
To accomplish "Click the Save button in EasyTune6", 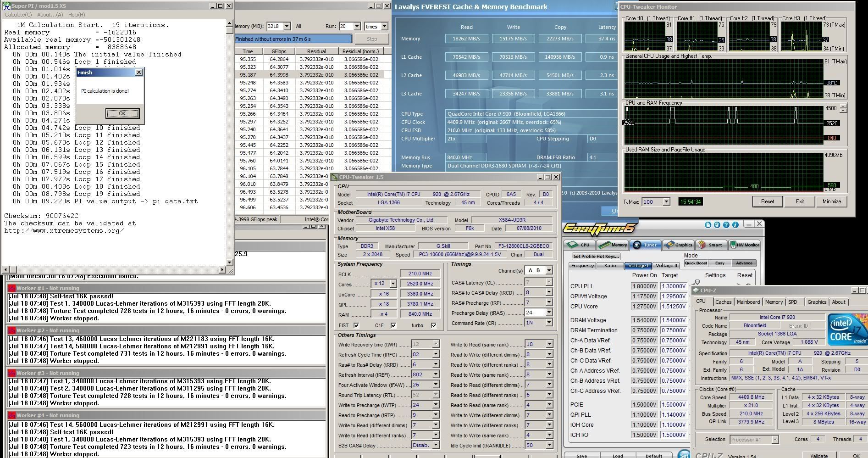I will 581,456.
